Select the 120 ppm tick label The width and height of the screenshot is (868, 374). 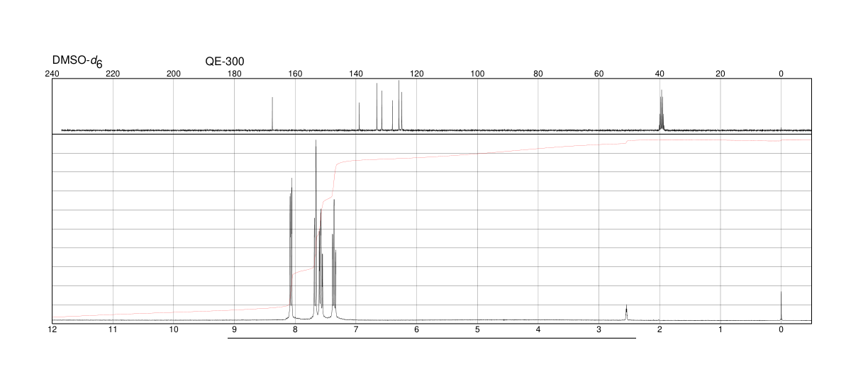click(417, 74)
